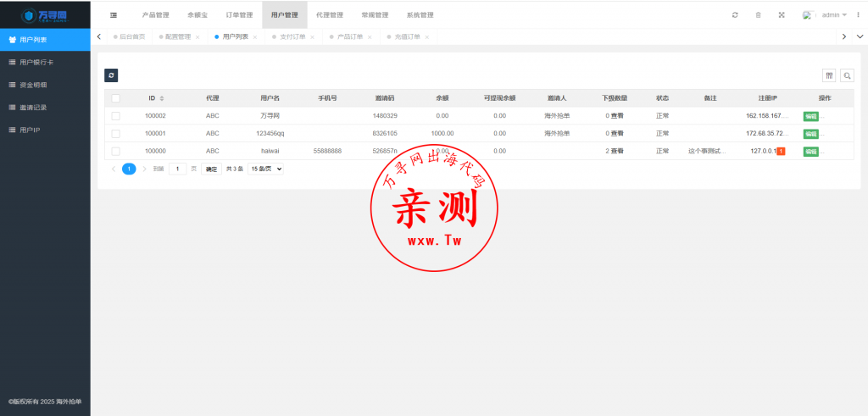This screenshot has width=868, height=416.
Task: Switch to the 充值订单 tab
Action: [407, 37]
